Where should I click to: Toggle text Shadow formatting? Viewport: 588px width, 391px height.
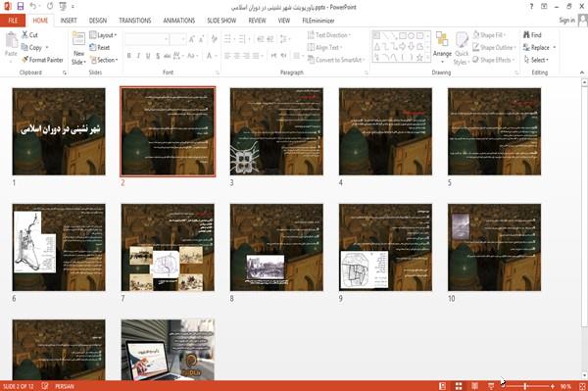pos(158,56)
